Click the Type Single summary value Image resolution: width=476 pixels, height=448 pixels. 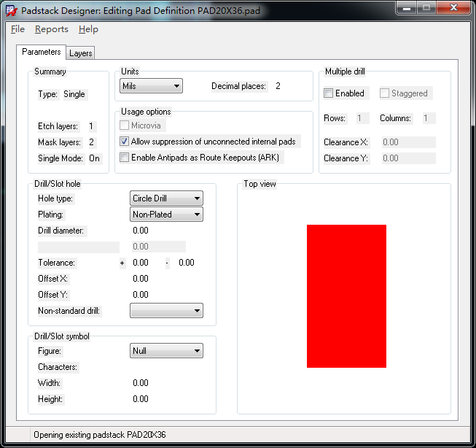74,94
